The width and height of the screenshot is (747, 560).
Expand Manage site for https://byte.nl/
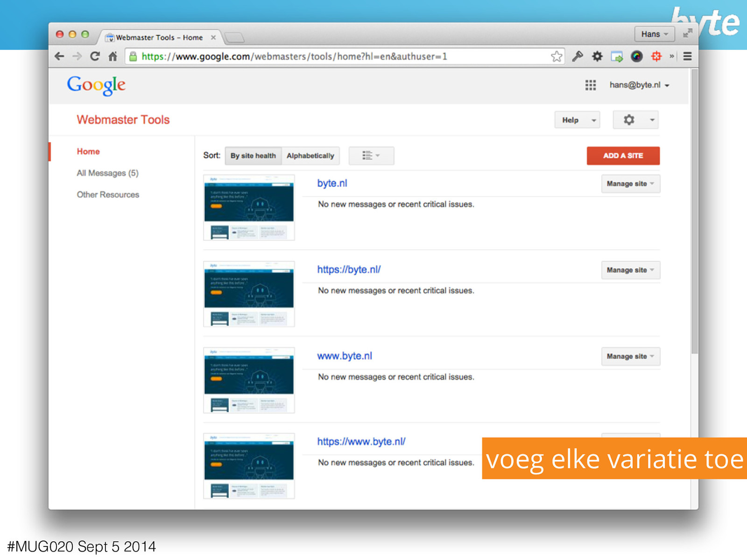(630, 270)
